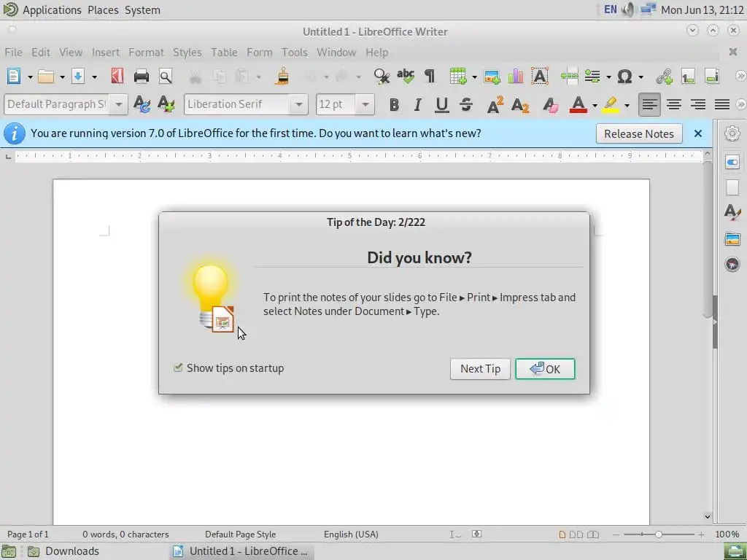This screenshot has height=560, width=747.
Task: Toggle Print Preview icon
Action: (166, 76)
